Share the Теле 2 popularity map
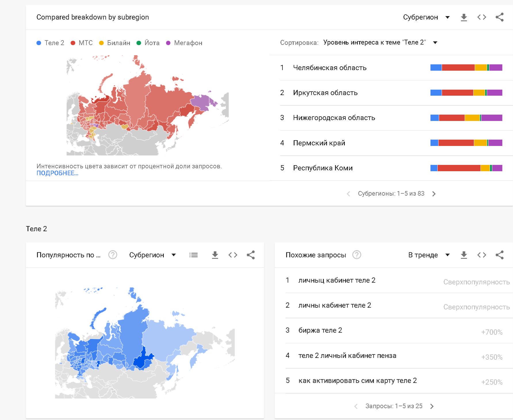Image resolution: width=513 pixels, height=420 pixels. (x=251, y=255)
